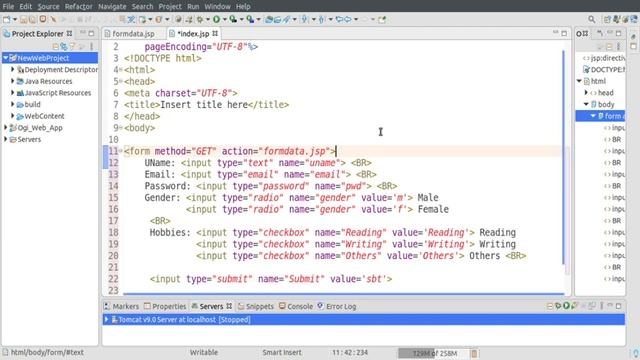Open the Source menu

click(48, 7)
